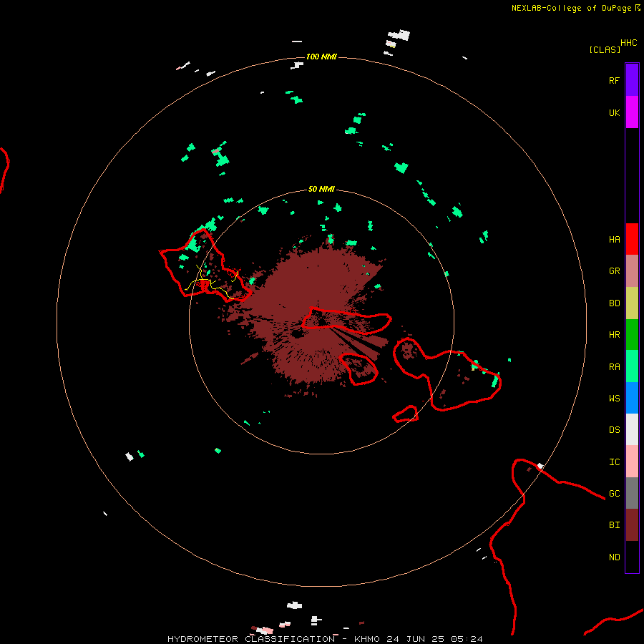Click the GC legend label
This screenshot has height=644, width=644.
[614, 494]
